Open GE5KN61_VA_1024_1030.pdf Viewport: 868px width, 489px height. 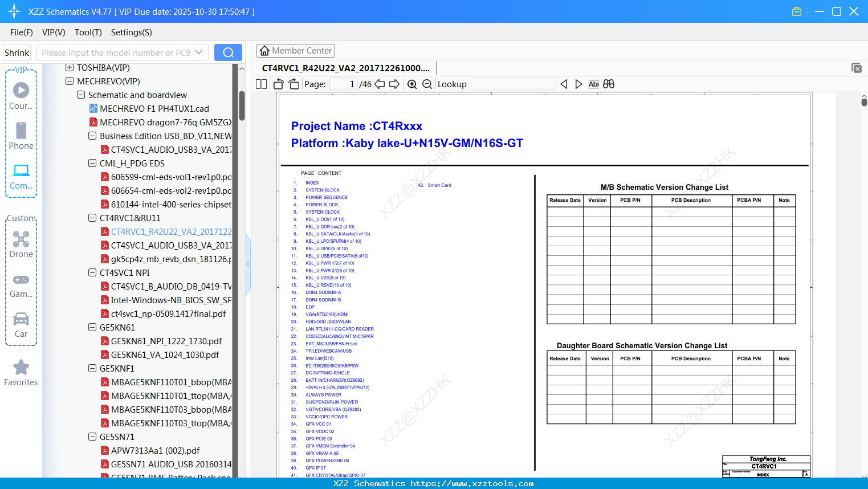coord(160,355)
